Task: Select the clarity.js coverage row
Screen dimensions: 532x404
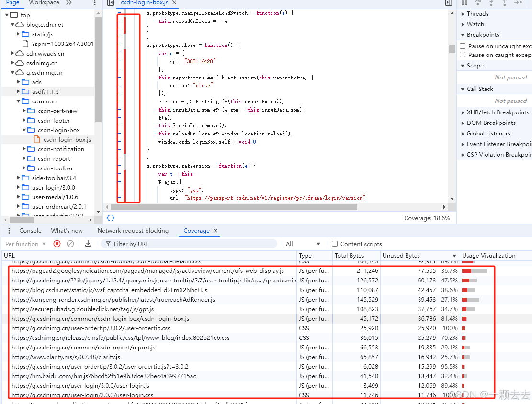Action: pos(266,357)
